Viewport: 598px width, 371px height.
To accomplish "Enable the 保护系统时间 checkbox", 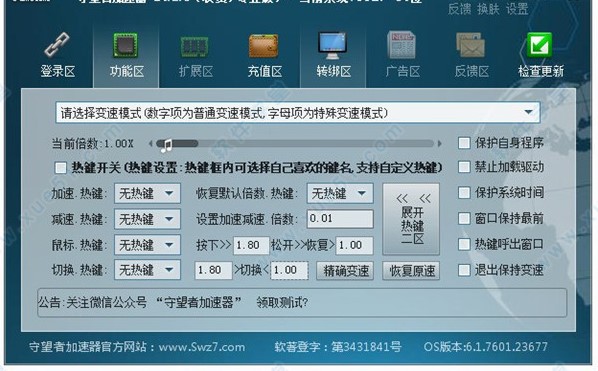I will (464, 193).
